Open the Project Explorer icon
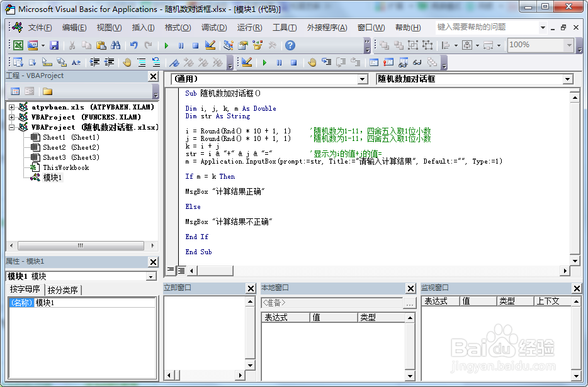The image size is (588, 387). [x=228, y=45]
